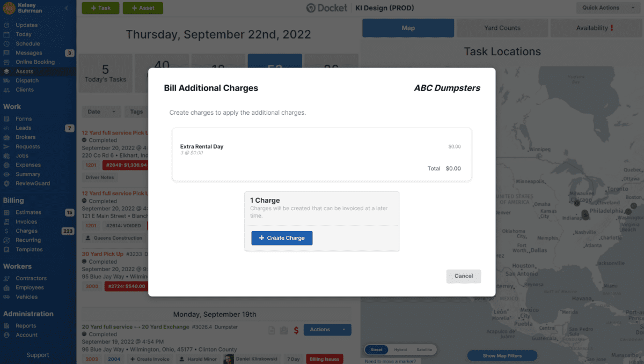
Task: Open the Tags filter dropdown
Action: [136, 112]
